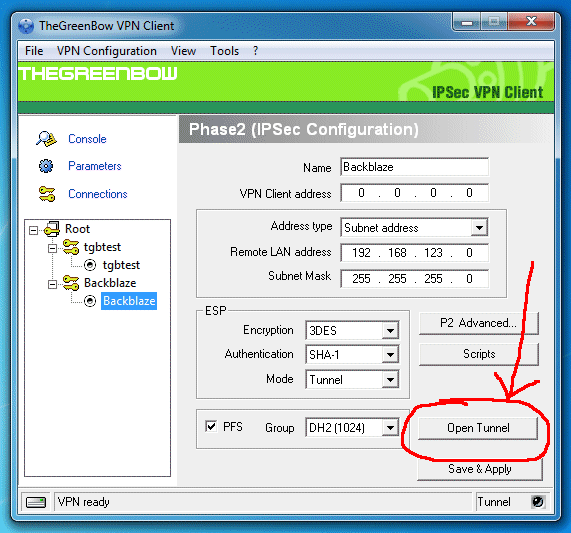Image resolution: width=571 pixels, height=533 pixels.
Task: Click the Tunnel status bar text
Action: pos(494,502)
